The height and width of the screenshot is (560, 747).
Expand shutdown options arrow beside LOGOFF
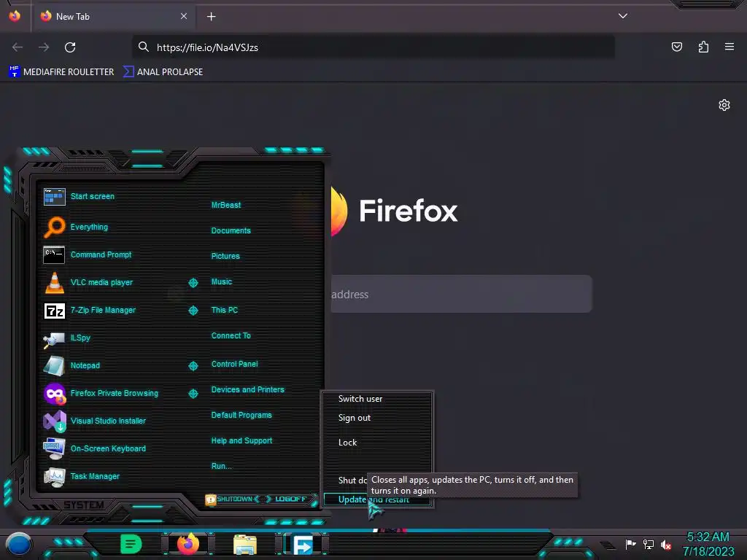(x=314, y=499)
